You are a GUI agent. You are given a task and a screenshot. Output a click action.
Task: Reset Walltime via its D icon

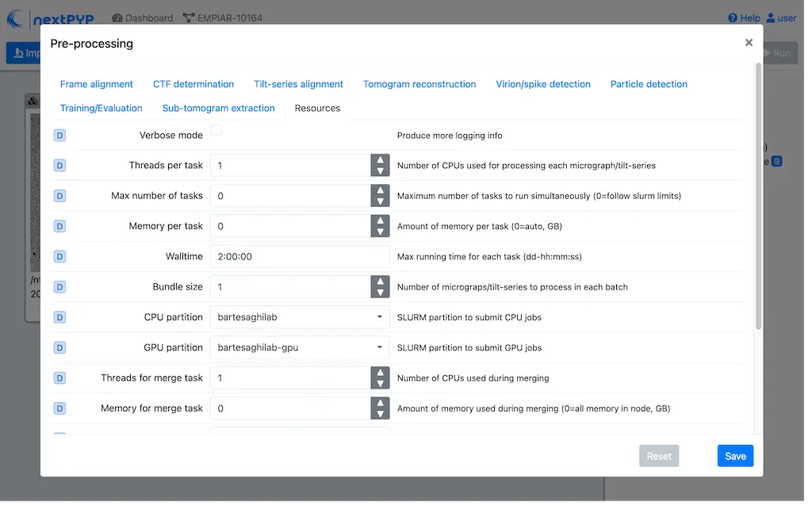59,256
